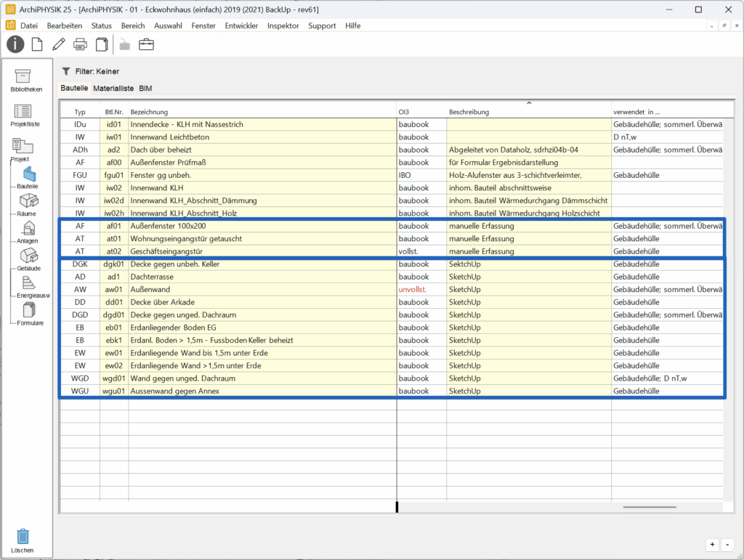This screenshot has width=744, height=560.
Task: Switch to the Materialliste tab
Action: point(113,88)
